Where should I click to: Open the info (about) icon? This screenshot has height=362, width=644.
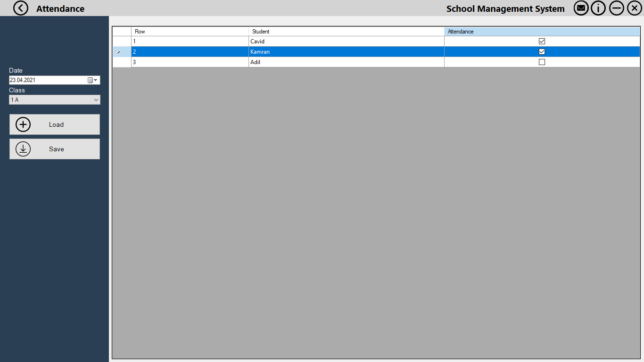(598, 8)
